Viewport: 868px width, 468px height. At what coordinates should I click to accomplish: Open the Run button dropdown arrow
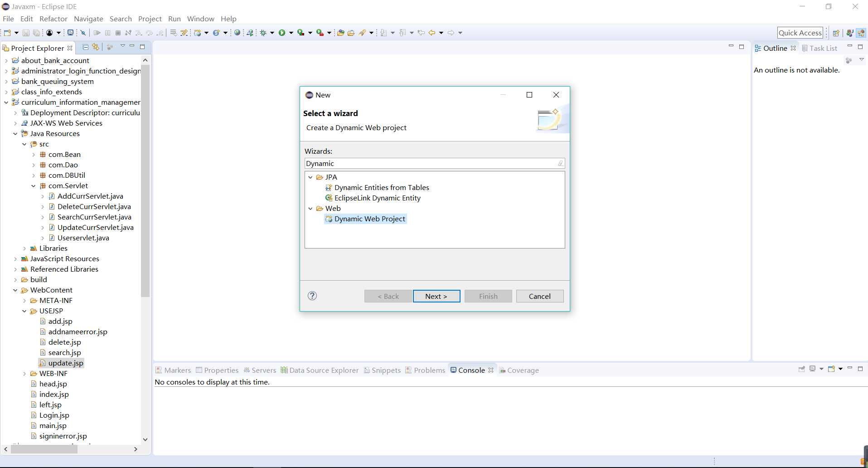tap(291, 33)
